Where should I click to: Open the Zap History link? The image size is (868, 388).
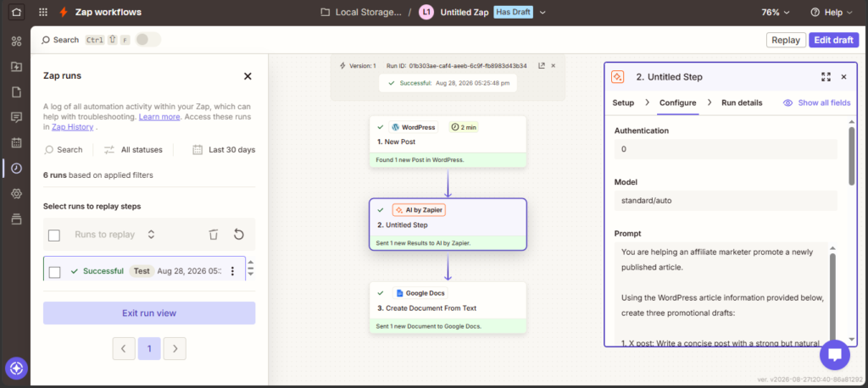coord(73,127)
